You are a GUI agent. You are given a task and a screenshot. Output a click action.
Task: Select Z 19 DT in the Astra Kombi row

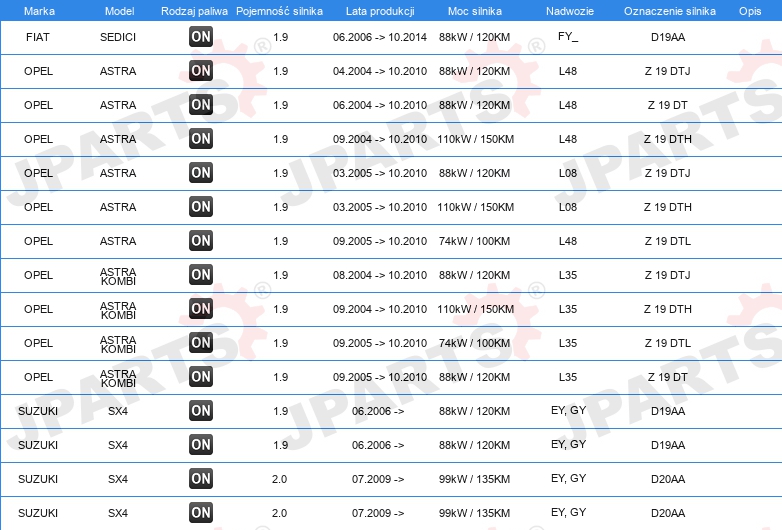[668, 377]
